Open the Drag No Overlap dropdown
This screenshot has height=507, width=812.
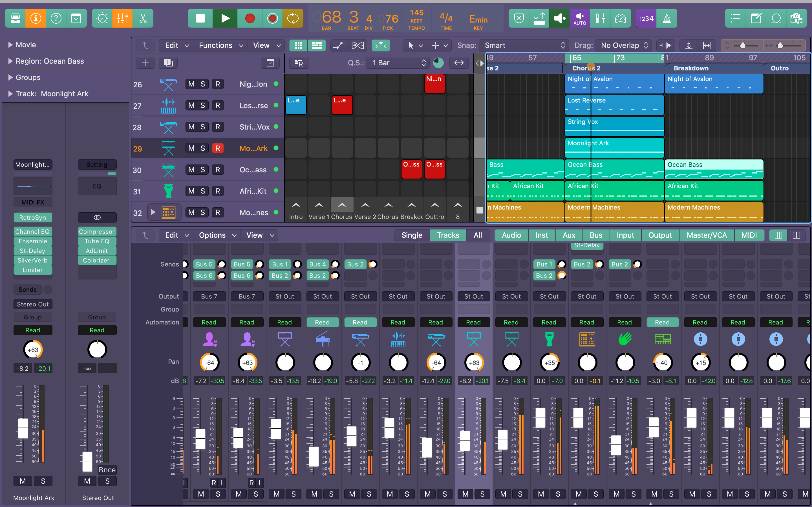pos(624,45)
